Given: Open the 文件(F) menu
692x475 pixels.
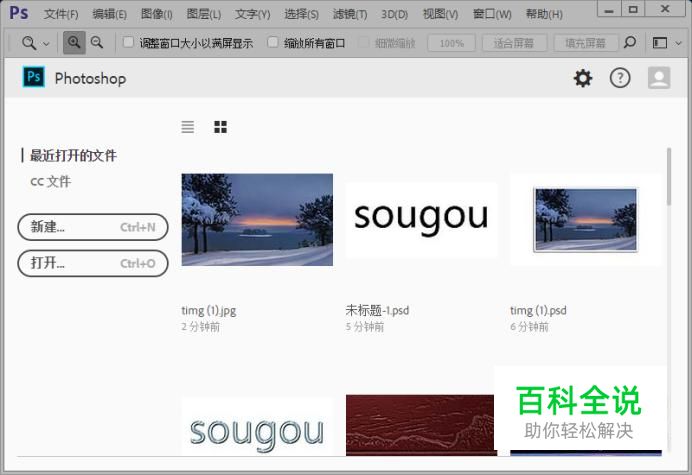Looking at the screenshot, I should (61, 14).
